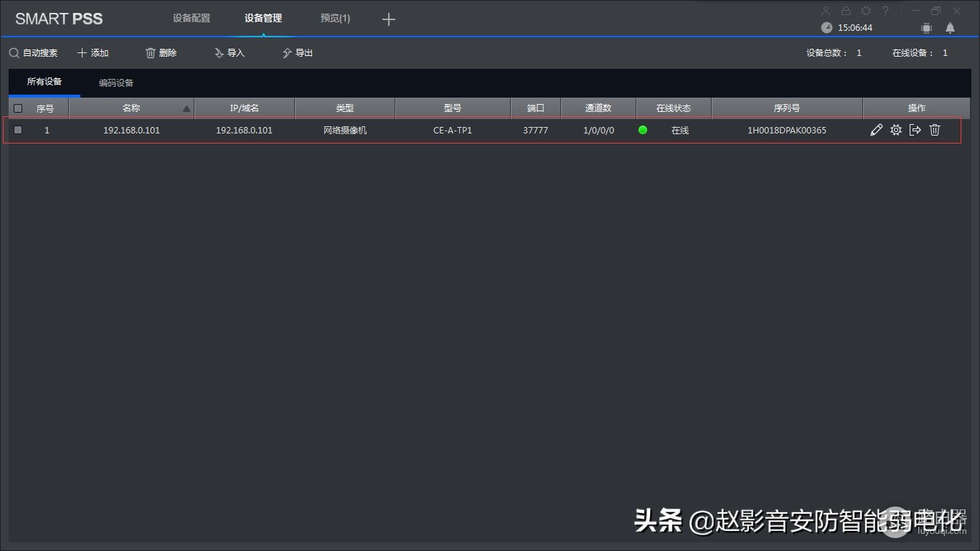
Task: Add a new tab with plus icon
Action: tap(389, 19)
